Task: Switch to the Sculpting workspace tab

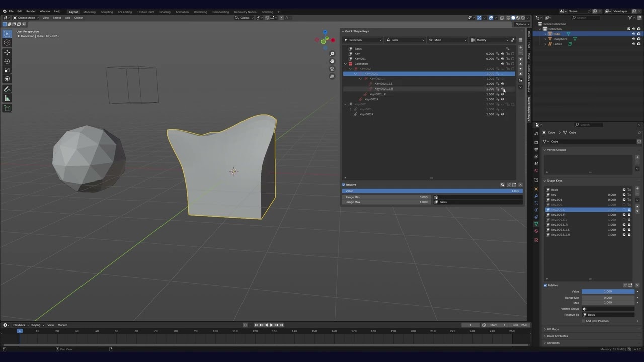Action: coord(107,12)
